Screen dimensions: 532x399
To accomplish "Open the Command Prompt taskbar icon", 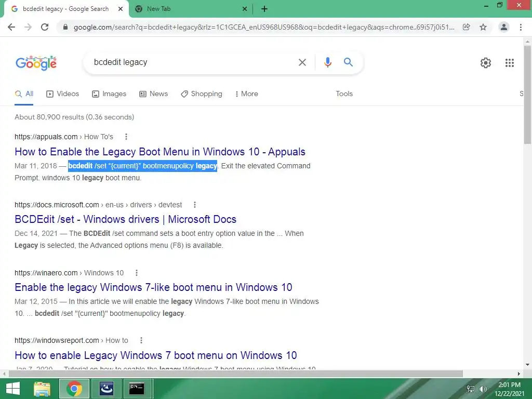I will pyautogui.click(x=137, y=389).
